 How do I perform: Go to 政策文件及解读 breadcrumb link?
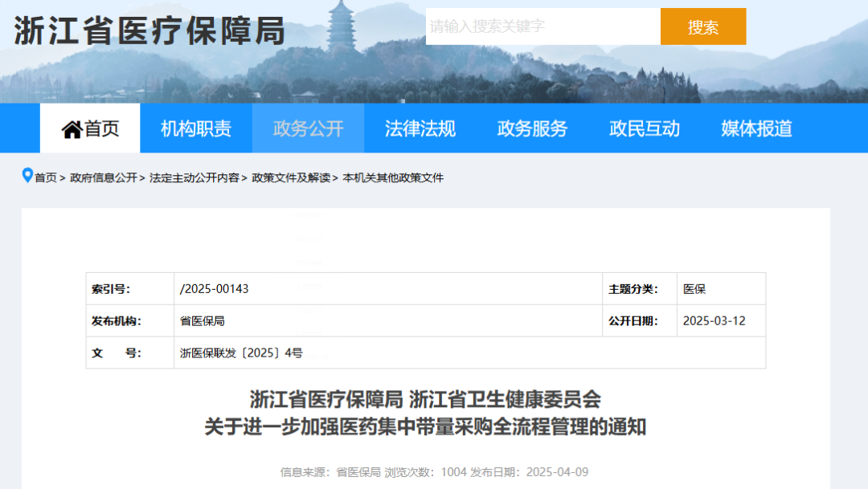pyautogui.click(x=291, y=177)
